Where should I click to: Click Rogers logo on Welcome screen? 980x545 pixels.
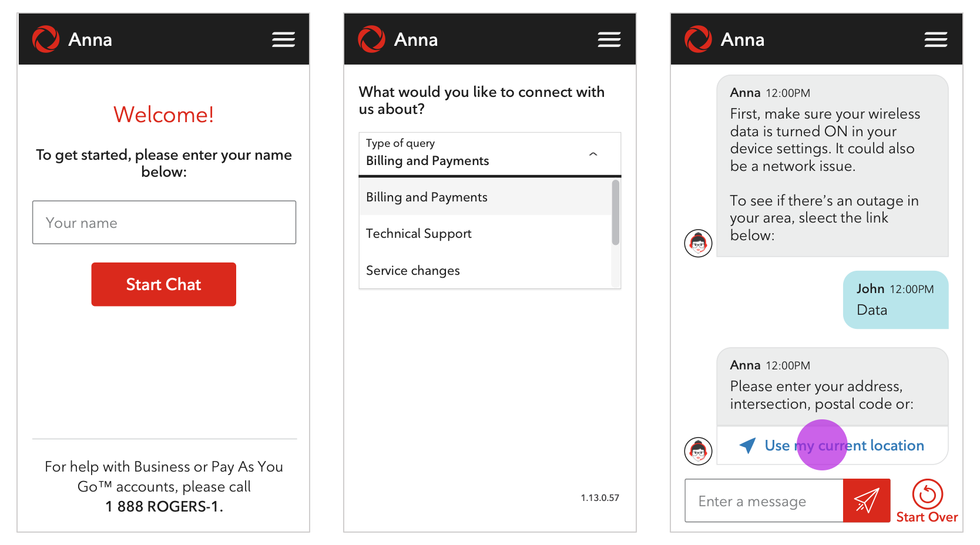point(46,39)
